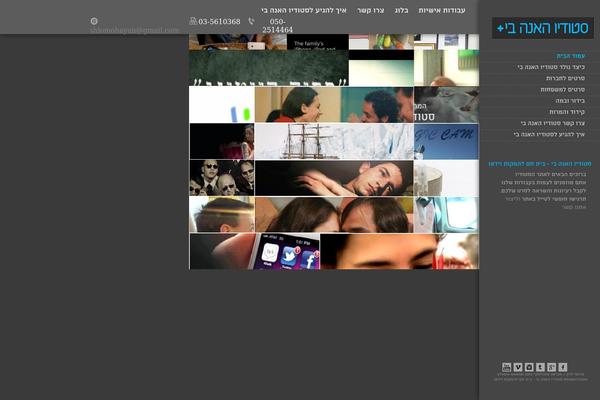Open עבודות אישיות in the top menu
This screenshot has height=400, width=600.
[442, 10]
